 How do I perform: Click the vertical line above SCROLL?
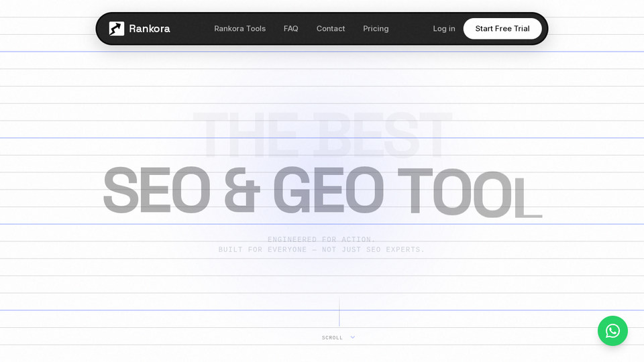coord(339,311)
